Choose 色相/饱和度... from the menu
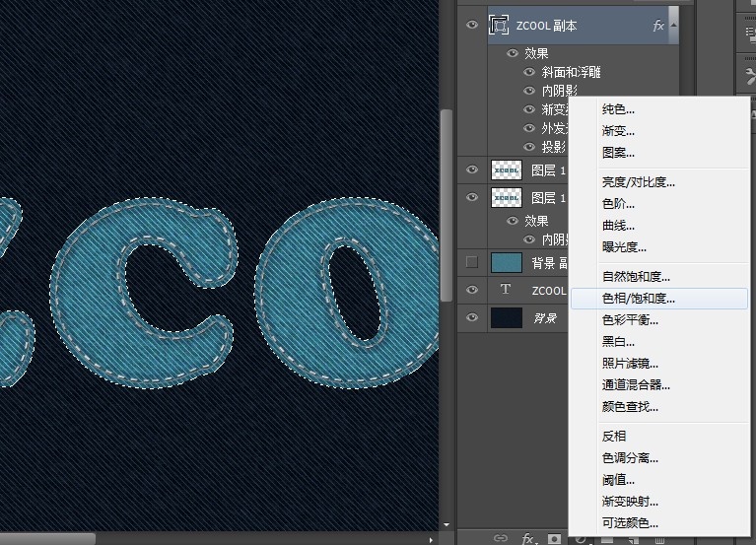This screenshot has height=545, width=756. pos(639,298)
